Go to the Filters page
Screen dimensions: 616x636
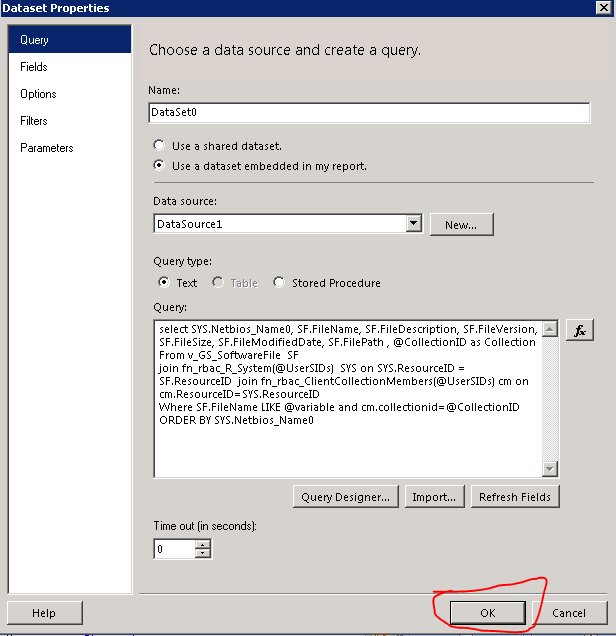70,121
